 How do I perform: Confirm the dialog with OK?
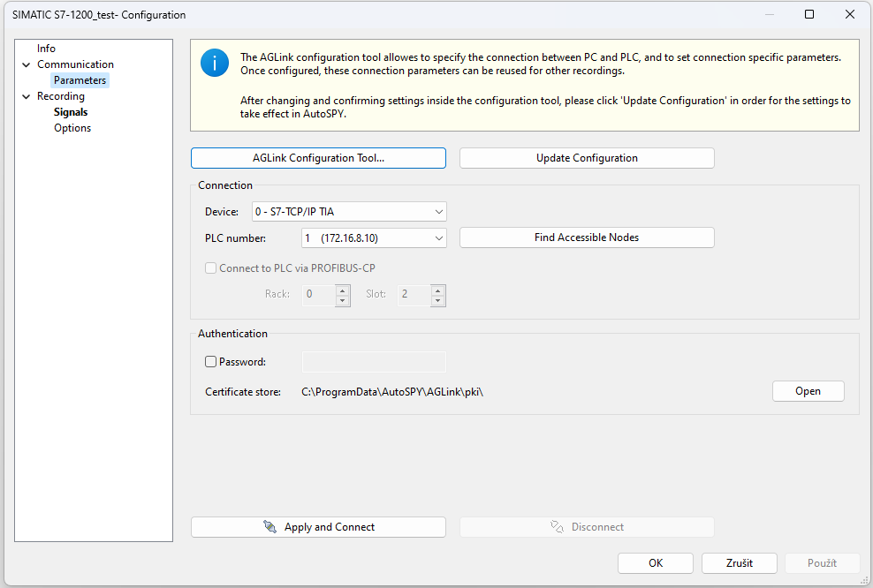[656, 563]
